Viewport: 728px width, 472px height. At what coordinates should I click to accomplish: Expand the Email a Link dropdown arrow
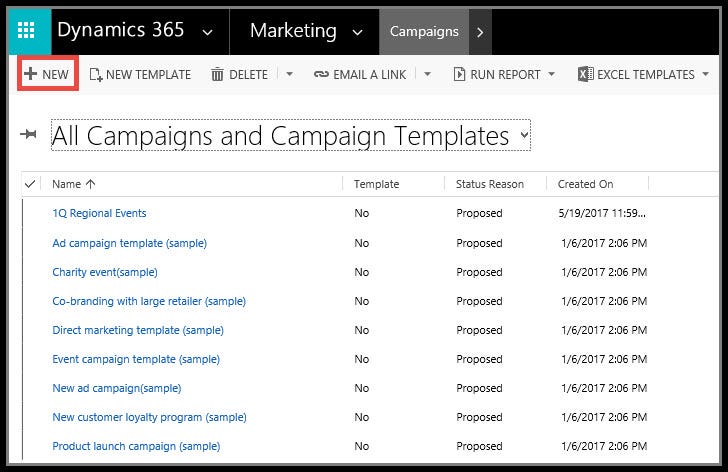(x=427, y=75)
